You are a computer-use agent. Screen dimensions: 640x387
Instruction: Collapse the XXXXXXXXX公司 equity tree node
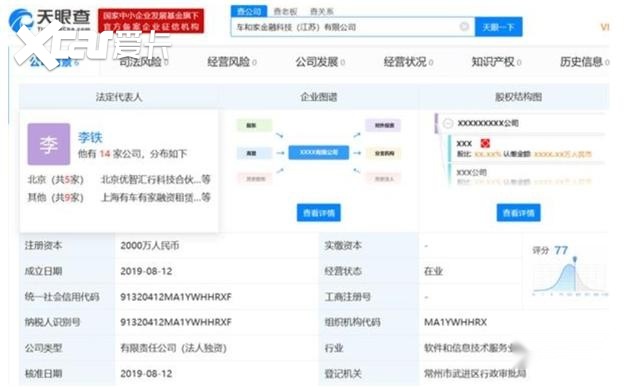pos(448,123)
